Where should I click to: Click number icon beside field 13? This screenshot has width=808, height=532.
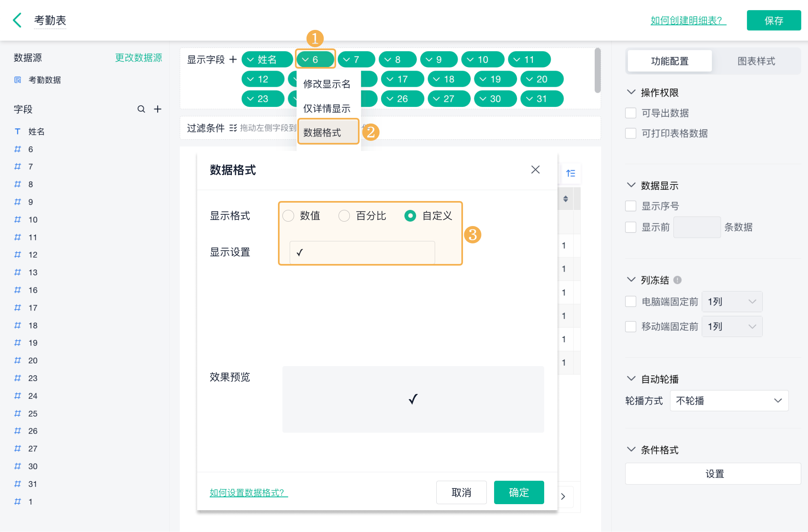(x=18, y=272)
